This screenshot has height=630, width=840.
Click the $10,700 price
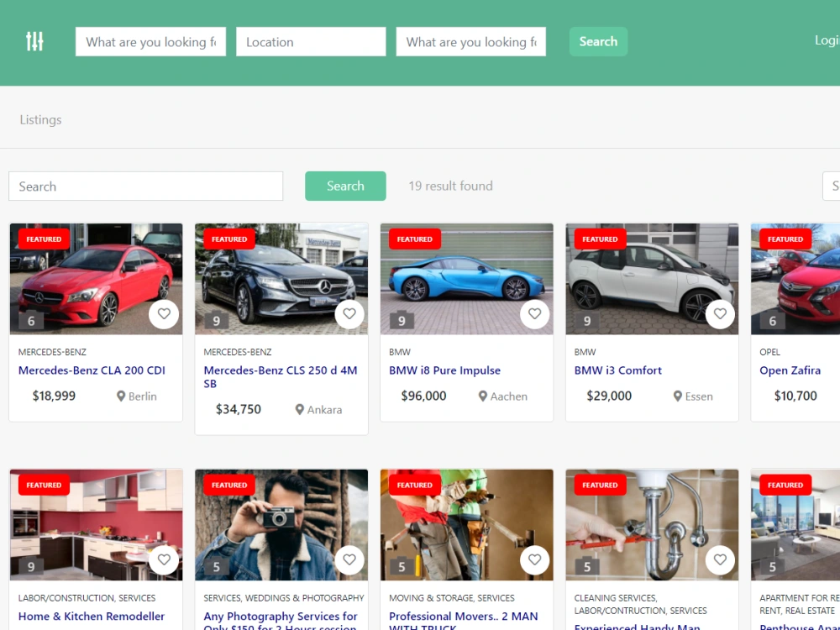pos(795,396)
